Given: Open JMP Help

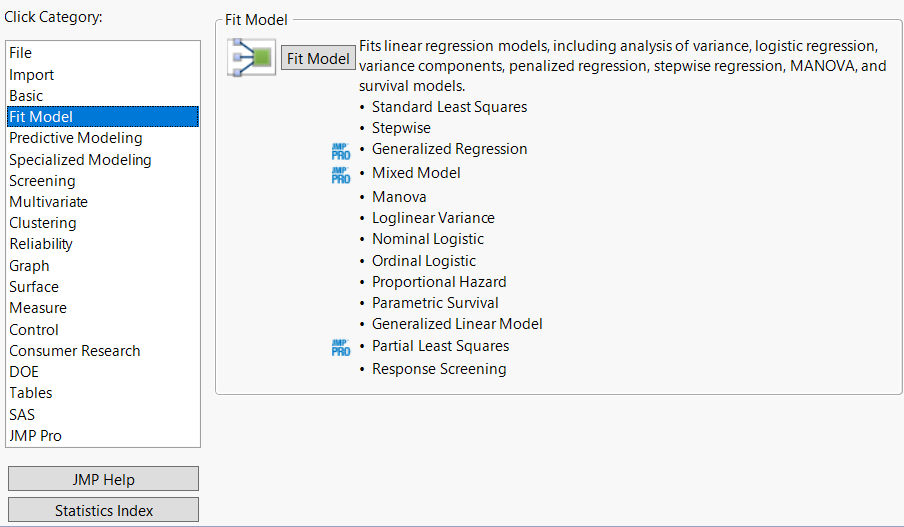Looking at the screenshot, I should [104, 479].
